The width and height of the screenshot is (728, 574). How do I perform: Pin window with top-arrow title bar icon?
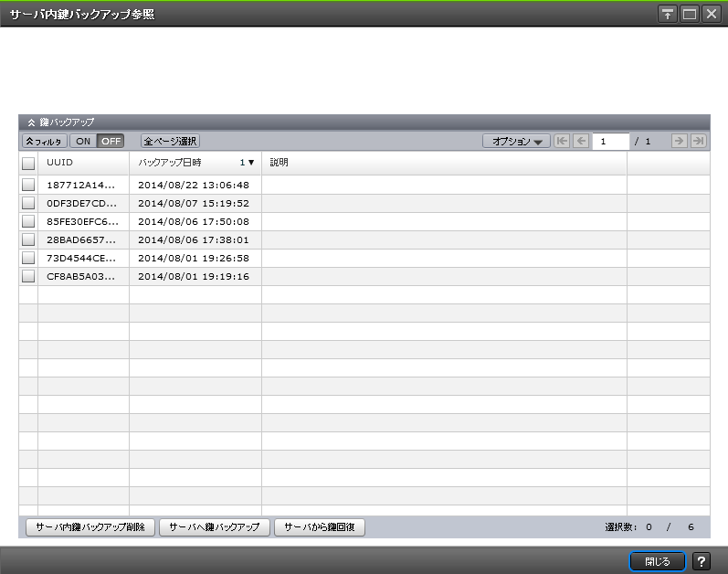click(x=668, y=14)
